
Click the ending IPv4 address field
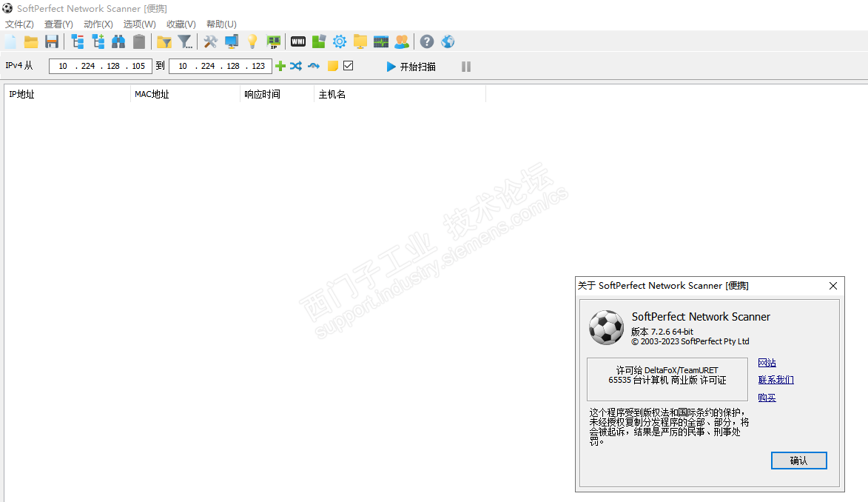(x=221, y=66)
